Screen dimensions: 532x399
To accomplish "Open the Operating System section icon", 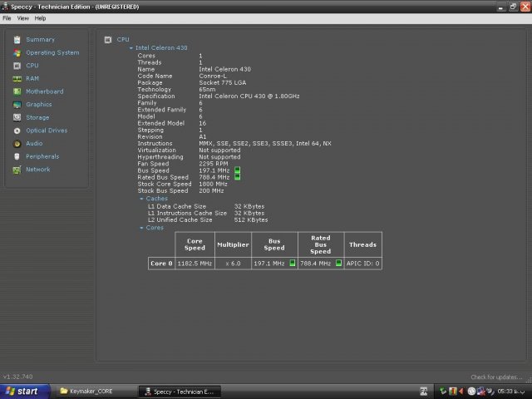I will click(17, 52).
